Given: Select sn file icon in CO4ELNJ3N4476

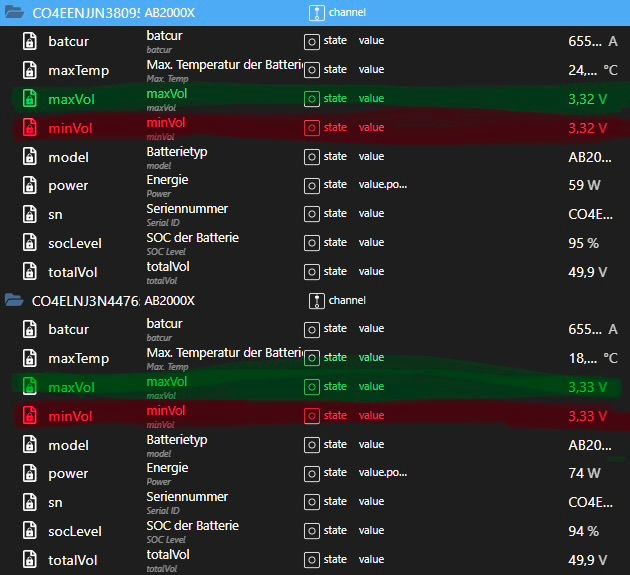Looking at the screenshot, I should pos(30,502).
